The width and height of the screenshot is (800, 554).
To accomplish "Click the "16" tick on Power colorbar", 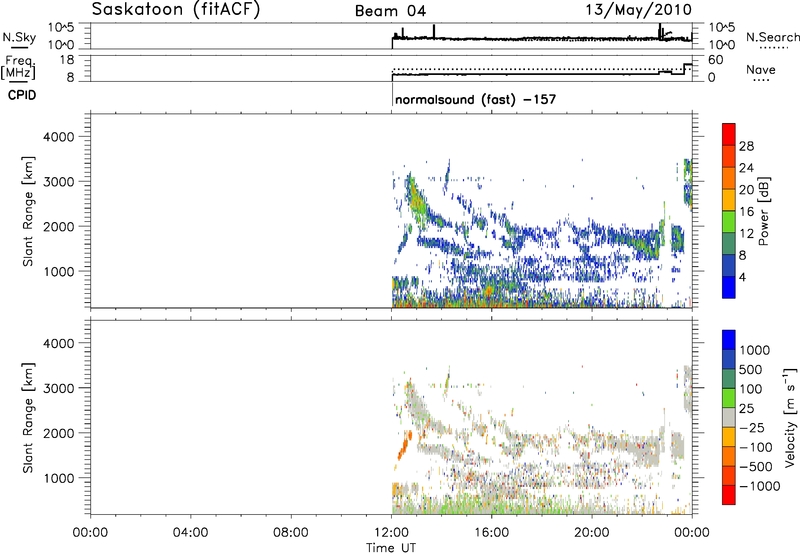I will click(746, 212).
